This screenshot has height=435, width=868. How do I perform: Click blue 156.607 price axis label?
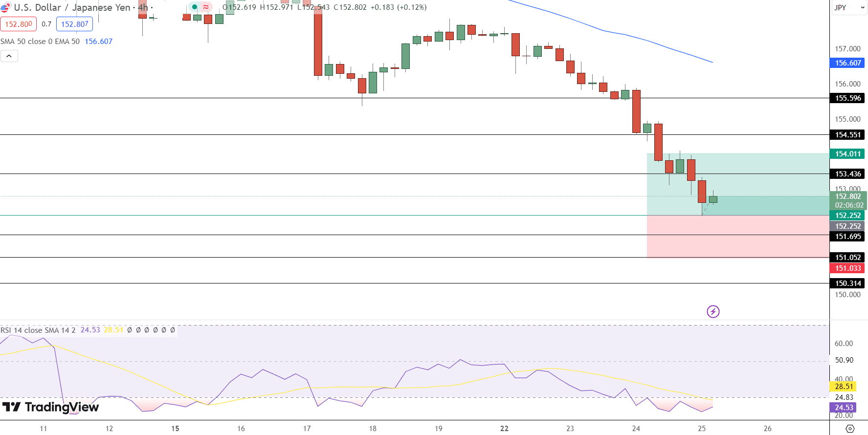click(x=847, y=63)
